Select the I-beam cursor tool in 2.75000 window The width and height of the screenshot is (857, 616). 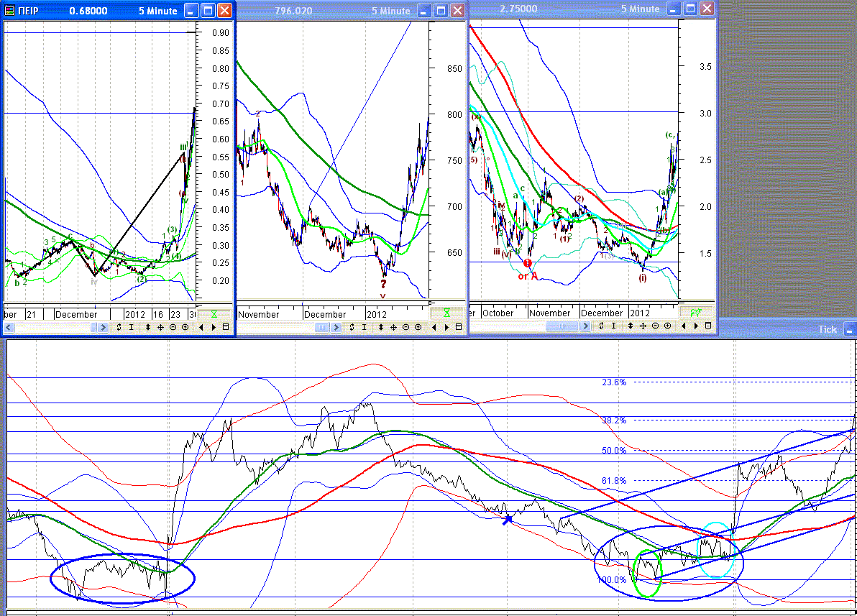tap(613, 325)
